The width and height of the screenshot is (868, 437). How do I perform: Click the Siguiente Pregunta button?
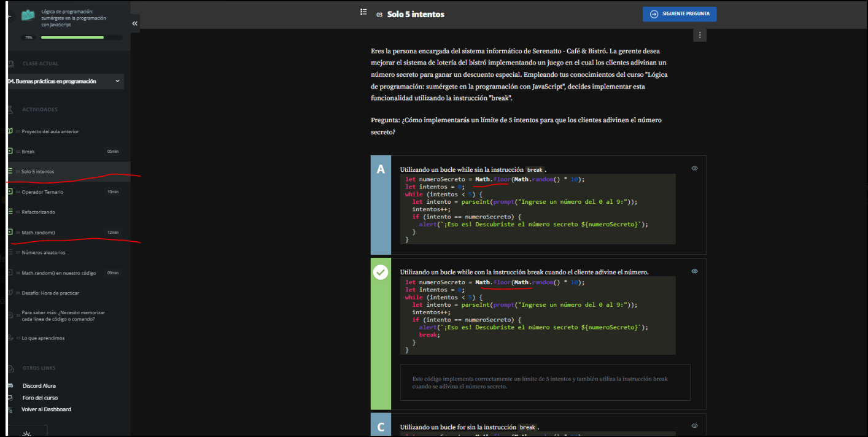click(679, 14)
